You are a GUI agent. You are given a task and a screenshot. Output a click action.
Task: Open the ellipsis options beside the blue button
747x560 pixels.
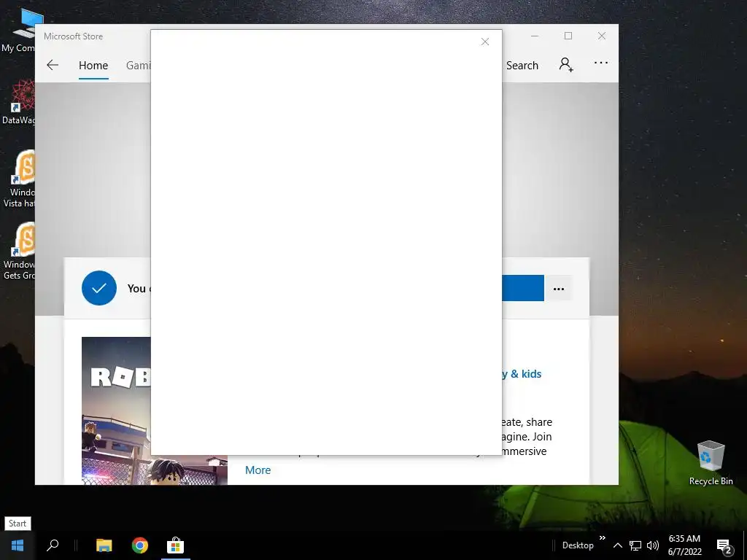559,289
